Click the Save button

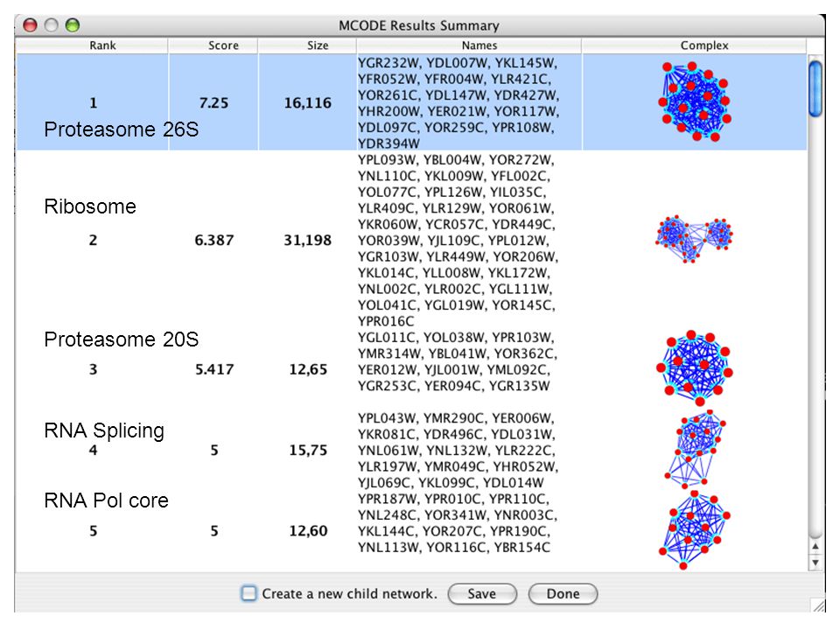click(x=482, y=593)
